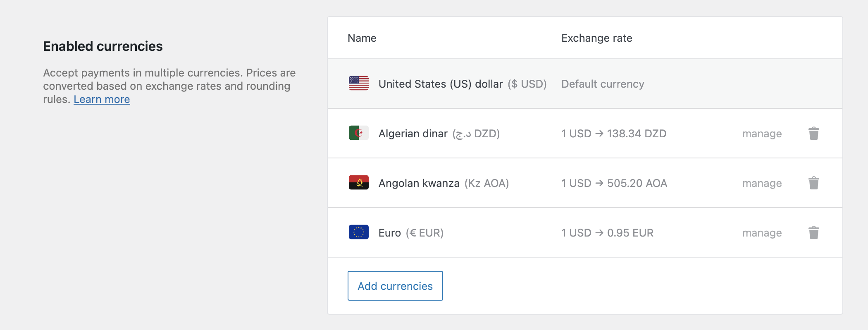Click the European Union flag icon
868x330 pixels.
click(x=358, y=232)
